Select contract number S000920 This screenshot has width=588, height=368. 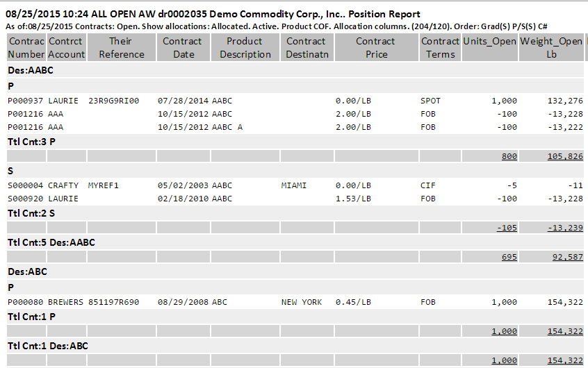[26, 199]
